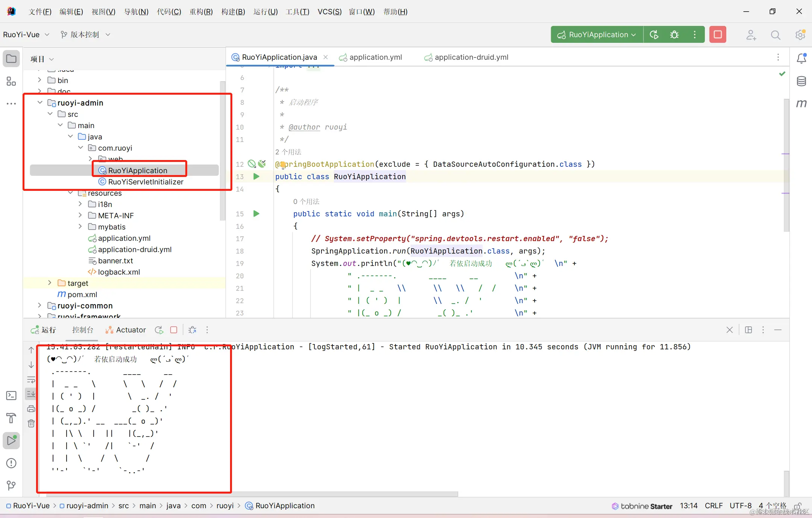
Task: Open the 构建(B) menu
Action: [x=233, y=12]
